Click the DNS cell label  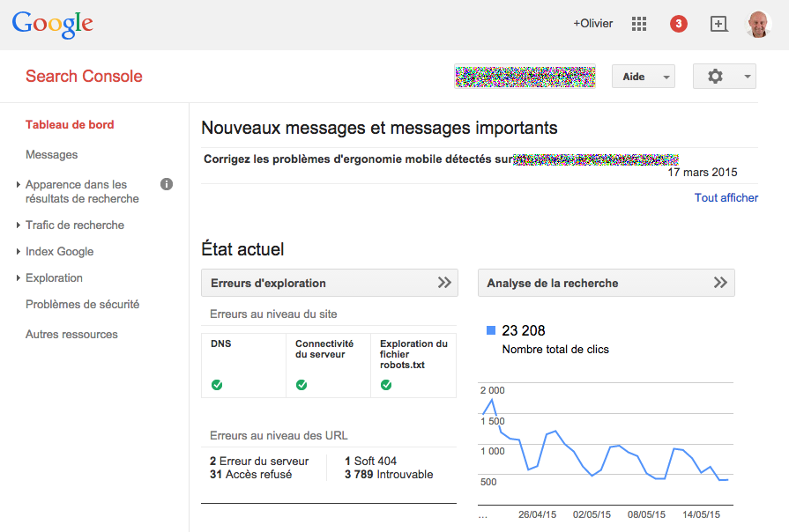pyautogui.click(x=221, y=344)
